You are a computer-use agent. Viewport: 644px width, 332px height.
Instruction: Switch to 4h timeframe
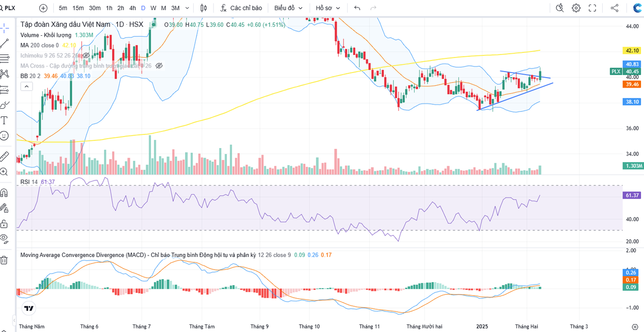[x=132, y=8]
